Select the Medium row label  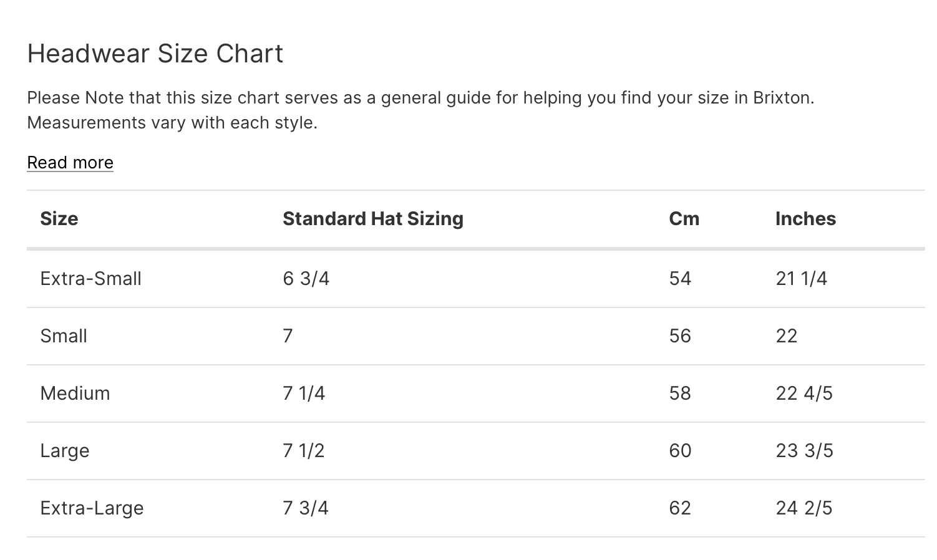(75, 393)
